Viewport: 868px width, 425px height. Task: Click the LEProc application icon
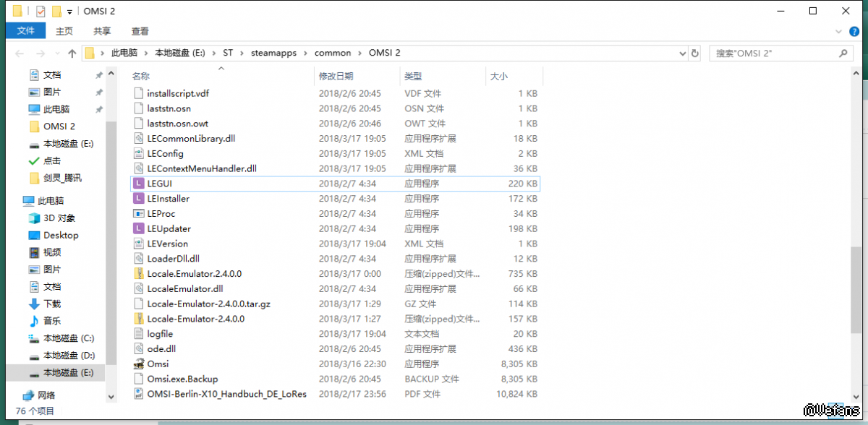click(140, 214)
